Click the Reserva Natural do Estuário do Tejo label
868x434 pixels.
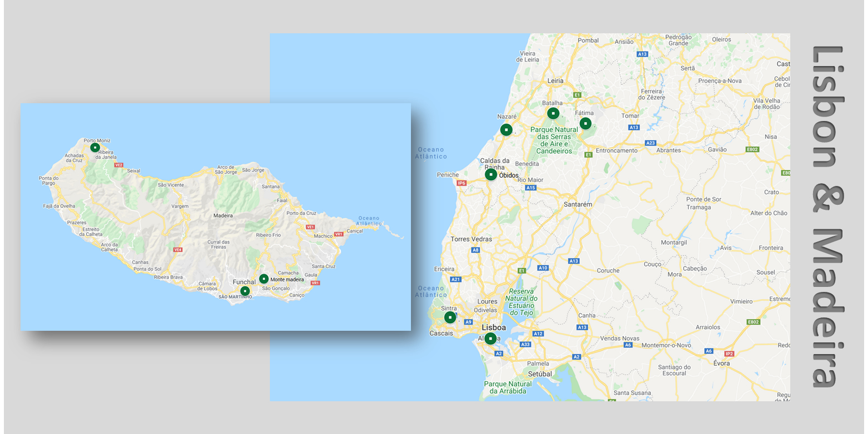[x=521, y=302]
